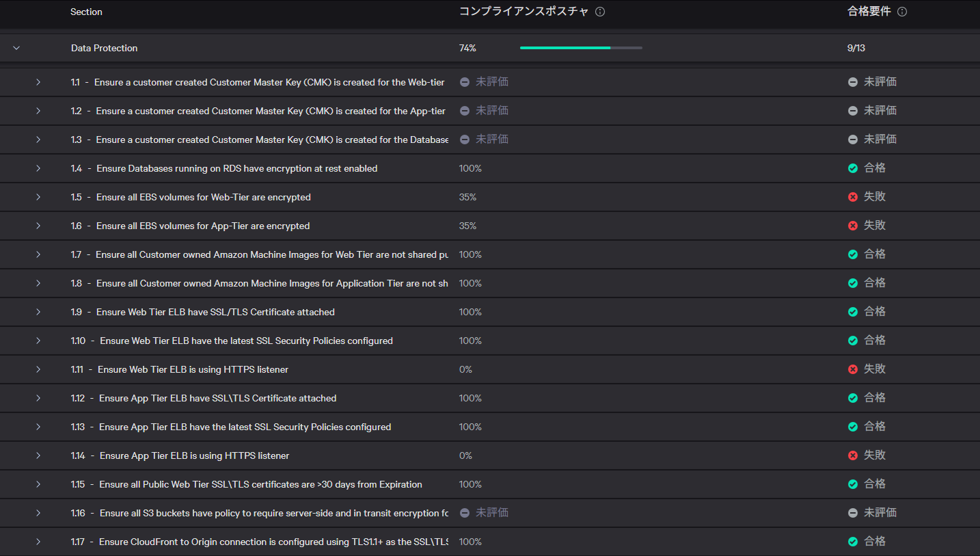The height and width of the screenshot is (556, 980).
Task: Click green passed icon on row 1.4
Action: [853, 168]
